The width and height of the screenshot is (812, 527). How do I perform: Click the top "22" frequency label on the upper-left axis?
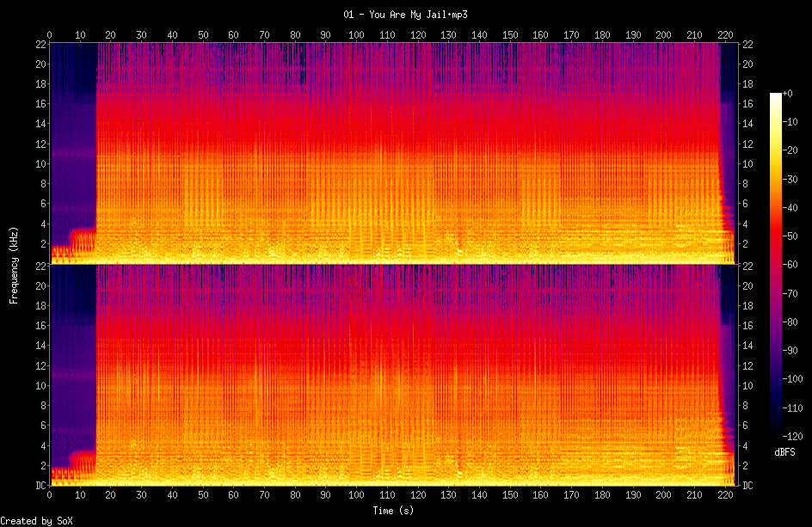pos(40,44)
